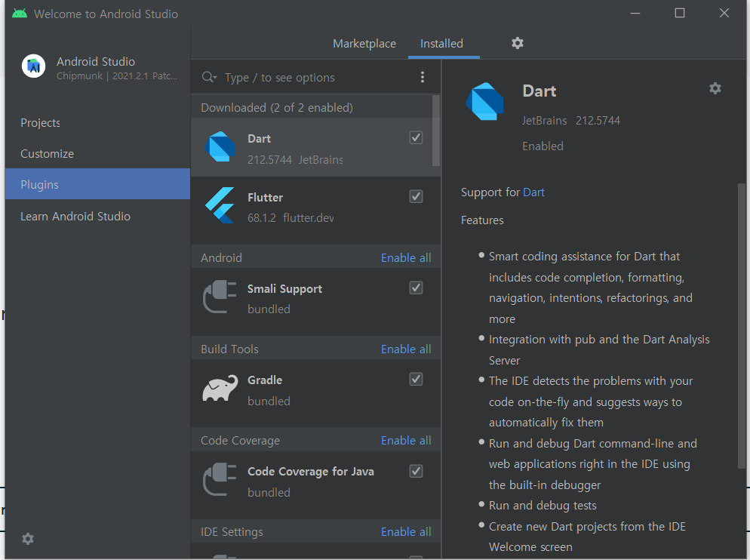Switch to the Marketplace tab

click(364, 44)
